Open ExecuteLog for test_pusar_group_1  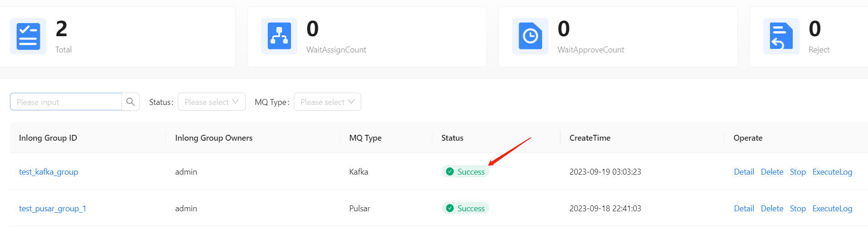coord(832,209)
